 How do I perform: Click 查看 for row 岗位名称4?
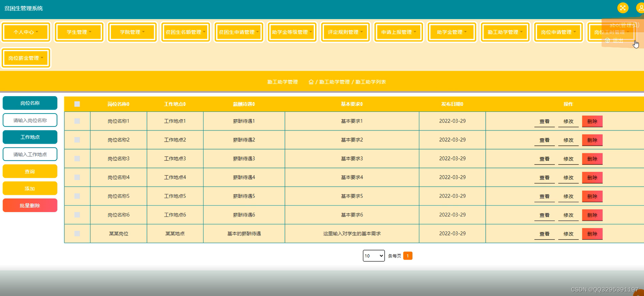click(x=545, y=178)
